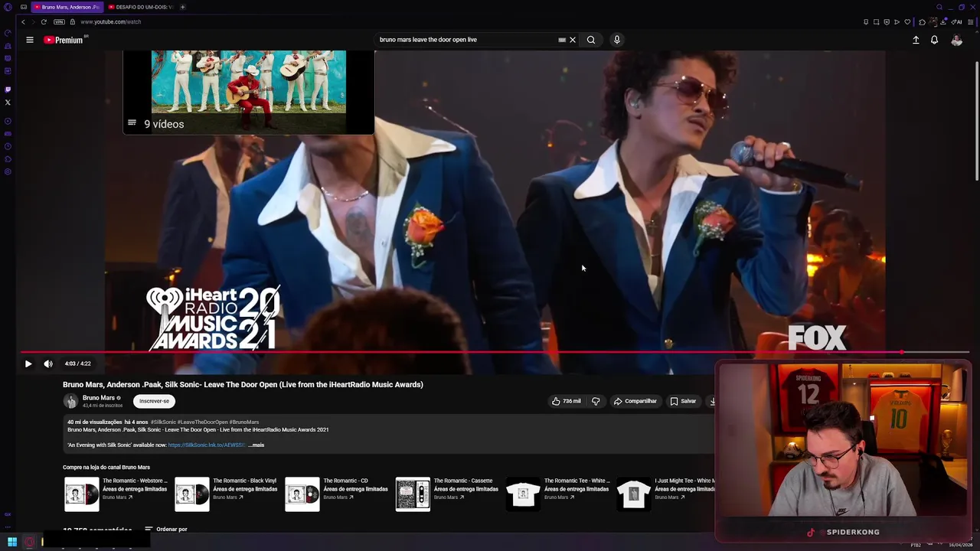Dislike the video with thumbs-down

point(596,401)
